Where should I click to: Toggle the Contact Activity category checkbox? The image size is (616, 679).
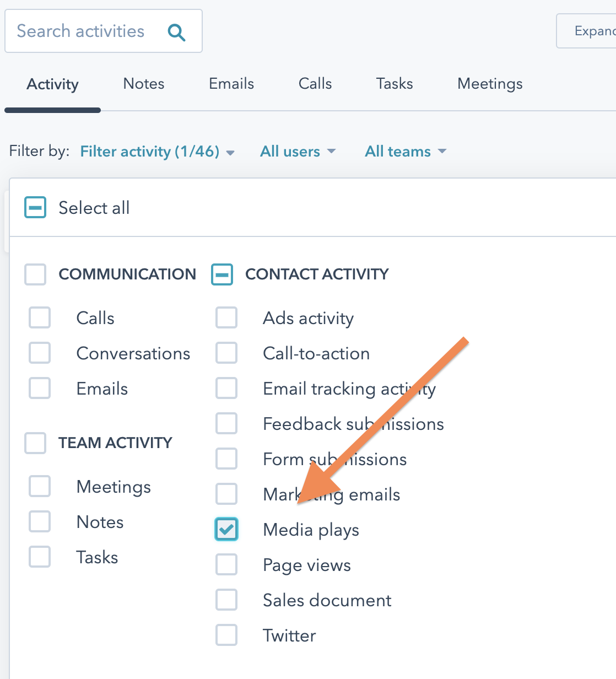point(222,274)
